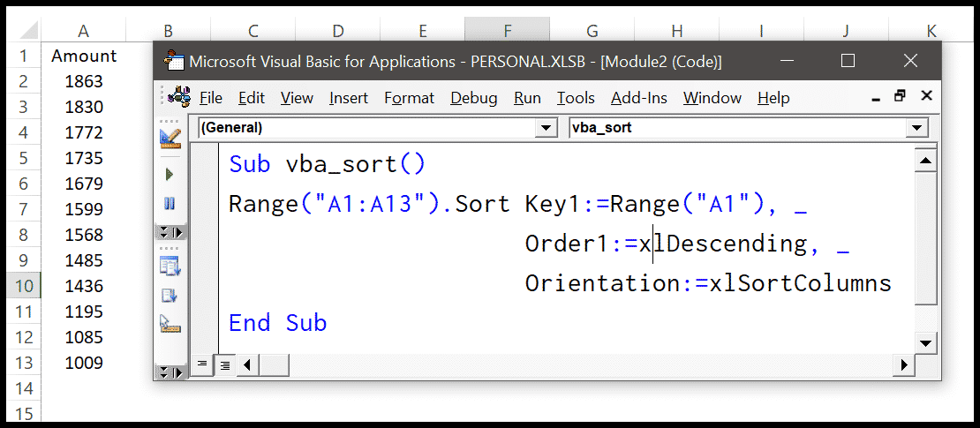The width and height of the screenshot is (980, 428).
Task: Select the cell with value 1599
Action: click(x=84, y=209)
